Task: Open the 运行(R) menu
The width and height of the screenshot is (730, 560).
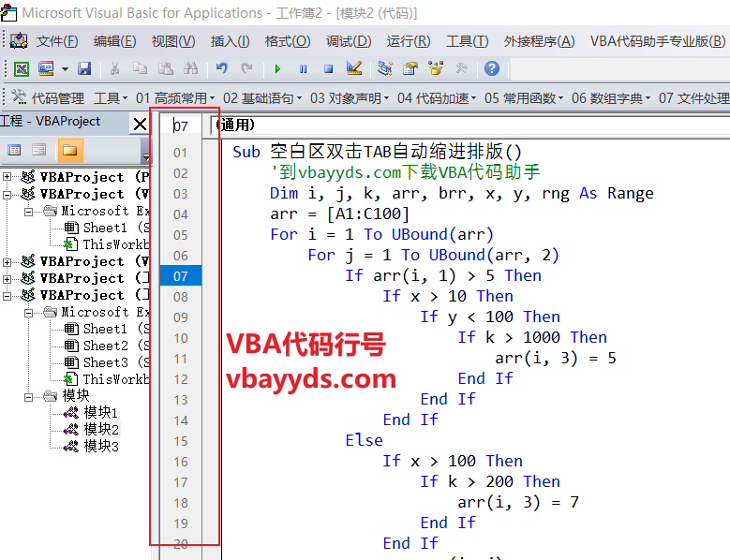Action: tap(409, 41)
